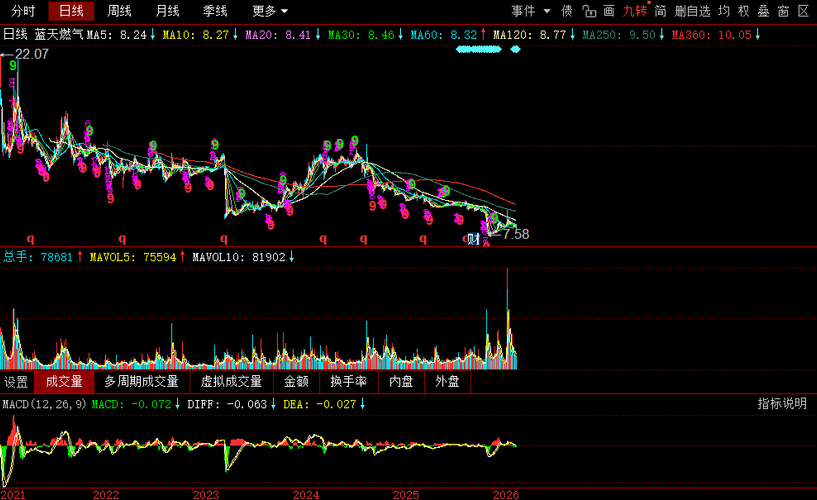Select the 虚拟成交量 tab
The height and width of the screenshot is (500, 817).
231,382
